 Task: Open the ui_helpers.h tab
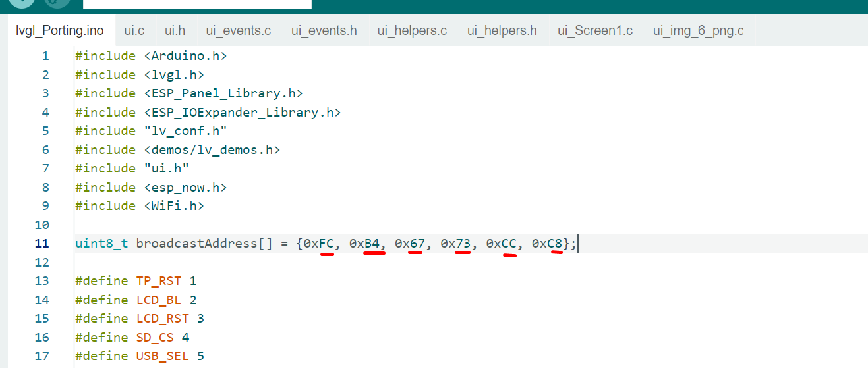[502, 30]
